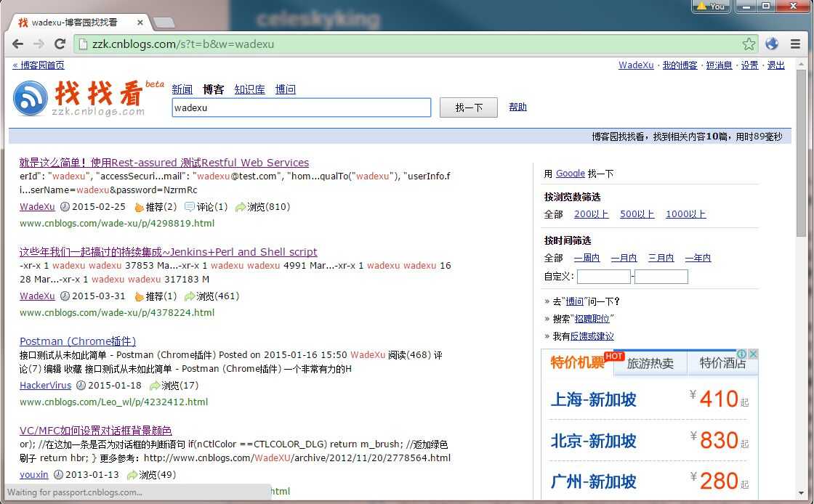Click the custom start date field

coord(604,277)
